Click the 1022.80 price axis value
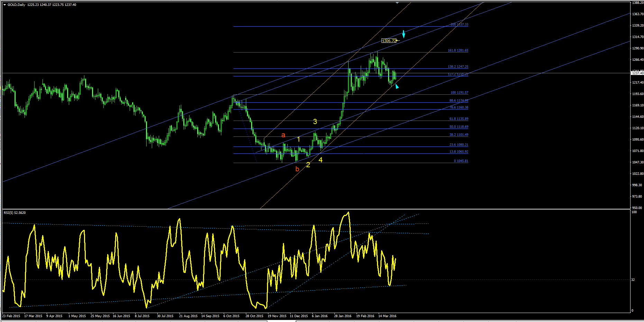The image size is (644, 322). (638, 174)
